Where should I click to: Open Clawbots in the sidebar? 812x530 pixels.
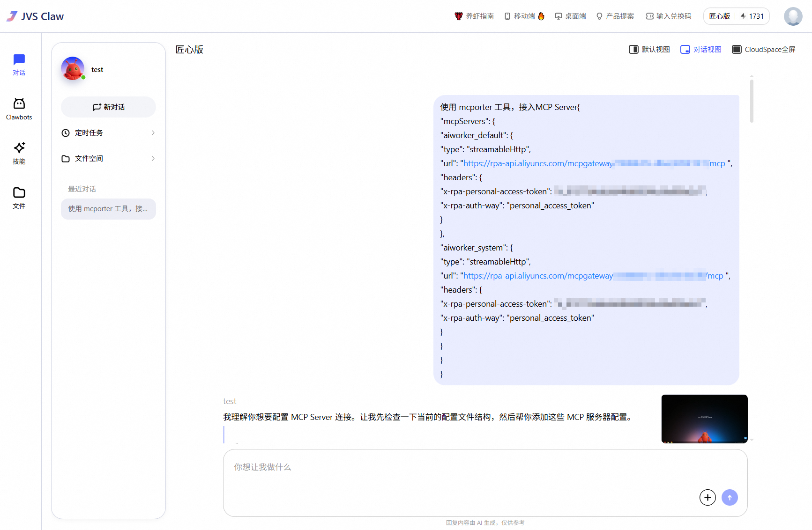click(x=19, y=109)
